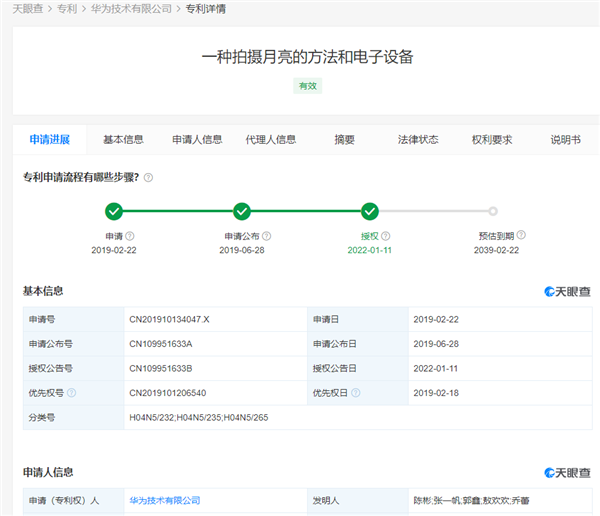The image size is (600, 516).
Task: Go to 天眼查 breadcrumb home
Action: pos(28,9)
